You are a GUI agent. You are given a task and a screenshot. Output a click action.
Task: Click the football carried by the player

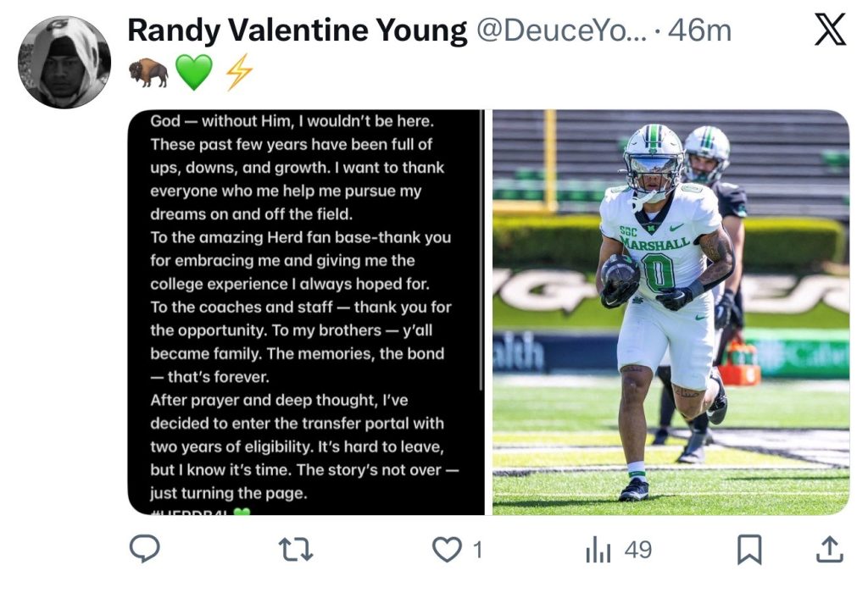[620, 275]
